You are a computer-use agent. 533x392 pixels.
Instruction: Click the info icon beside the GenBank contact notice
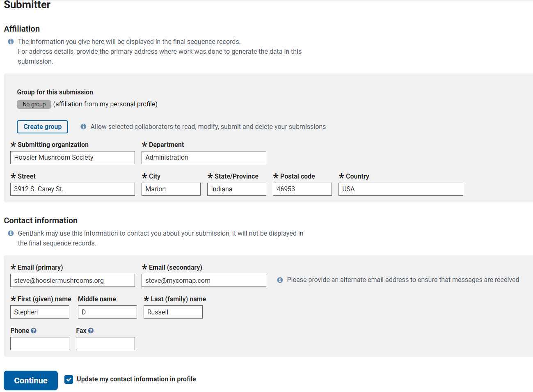tap(11, 234)
